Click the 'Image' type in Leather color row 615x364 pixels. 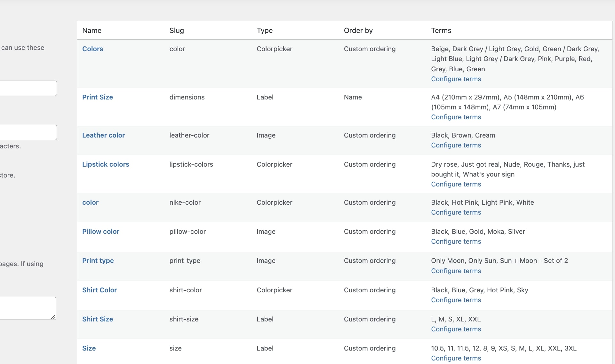click(x=266, y=135)
